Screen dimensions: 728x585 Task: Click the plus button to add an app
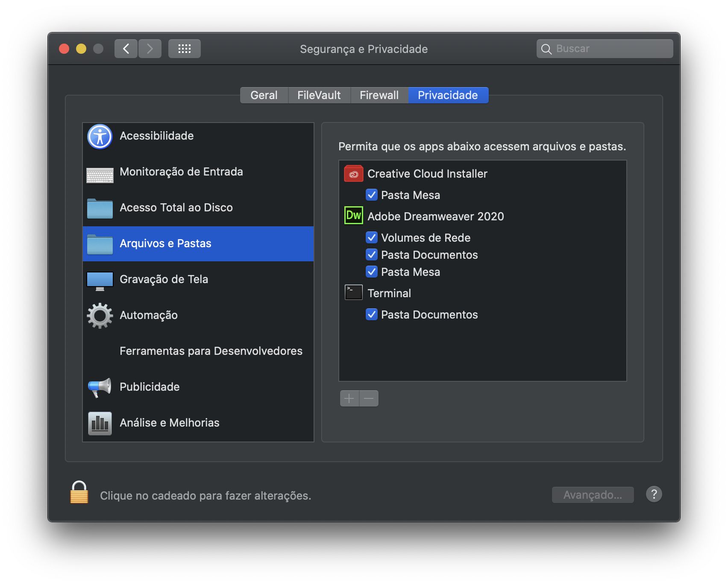349,398
